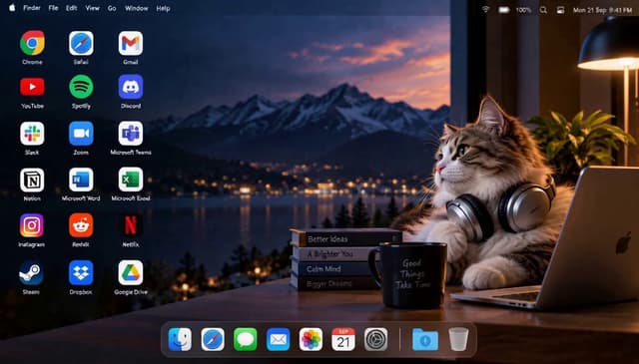
Task: Click the date and time in the menu bar
Action: pyautogui.click(x=602, y=10)
